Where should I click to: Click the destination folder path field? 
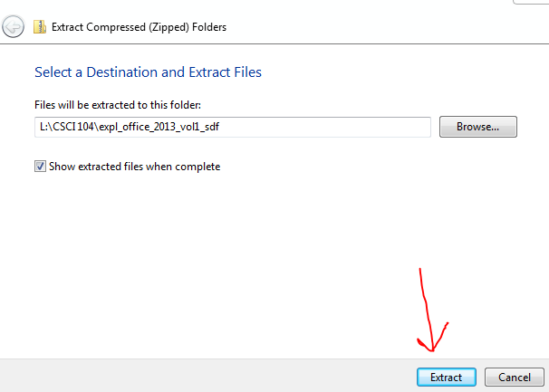tap(231, 127)
